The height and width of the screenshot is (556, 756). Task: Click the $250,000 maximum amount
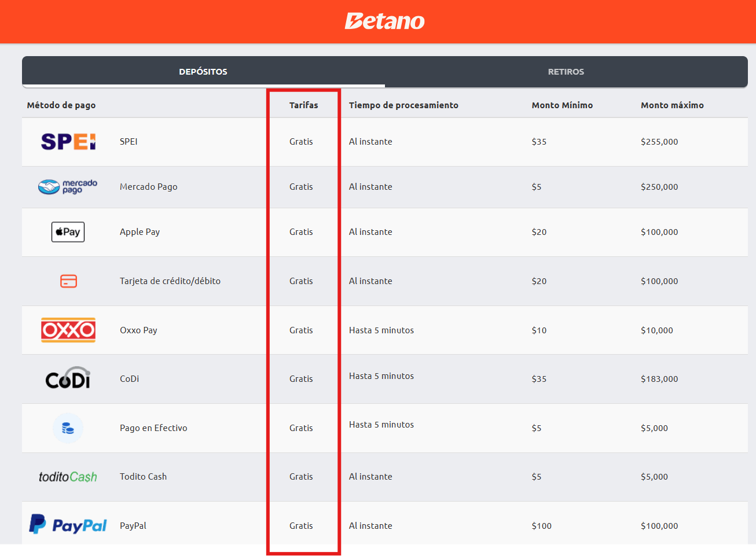pyautogui.click(x=659, y=187)
